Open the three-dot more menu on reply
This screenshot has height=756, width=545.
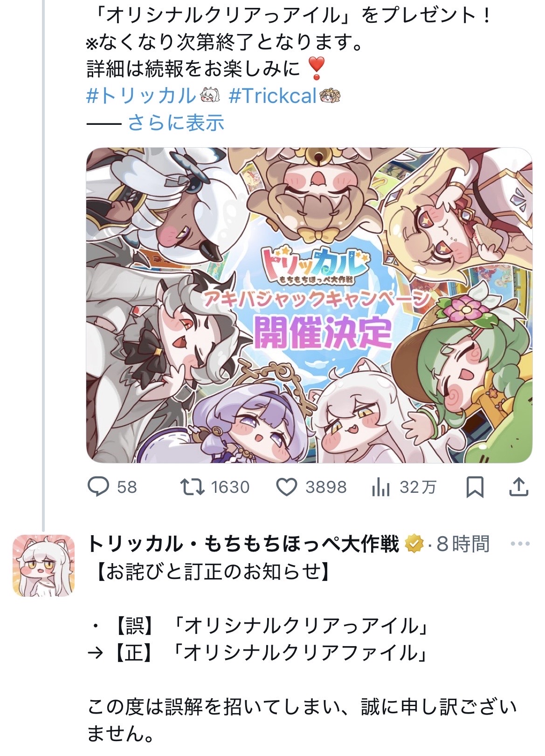pyautogui.click(x=520, y=544)
